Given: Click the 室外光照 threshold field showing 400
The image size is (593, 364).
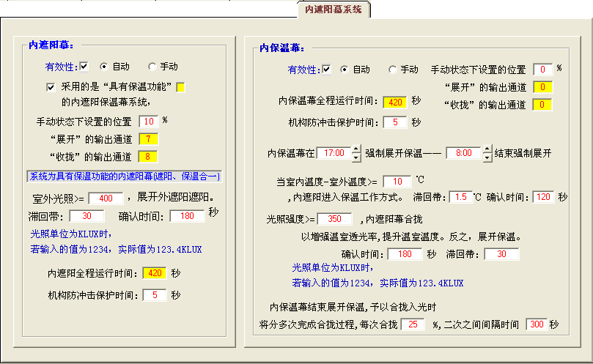Looking at the screenshot, I should [x=106, y=198].
